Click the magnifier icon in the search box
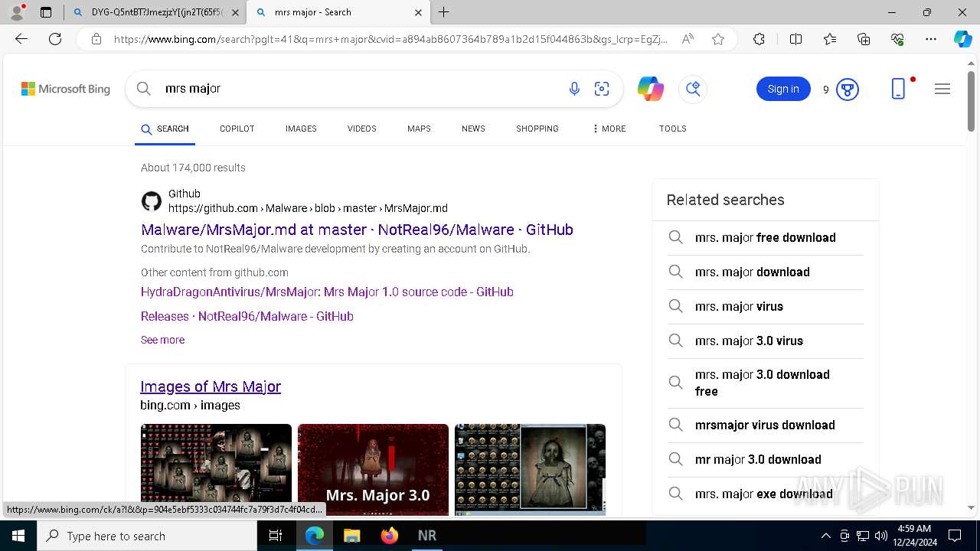Viewport: 980px width, 551px height. [144, 89]
